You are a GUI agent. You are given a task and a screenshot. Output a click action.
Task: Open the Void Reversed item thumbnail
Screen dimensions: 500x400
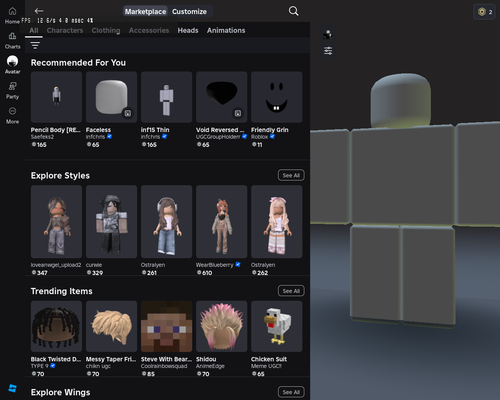(x=221, y=97)
